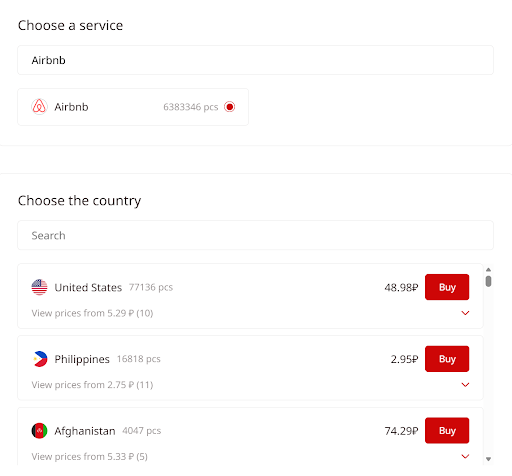Image resolution: width=512 pixels, height=476 pixels.
Task: Click the Philippines flag icon
Action: (39, 359)
